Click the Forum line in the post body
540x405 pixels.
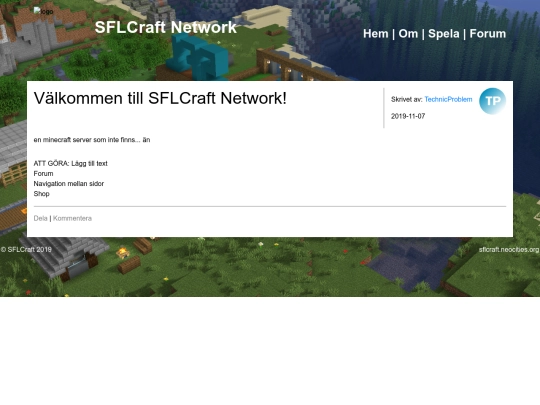point(43,174)
